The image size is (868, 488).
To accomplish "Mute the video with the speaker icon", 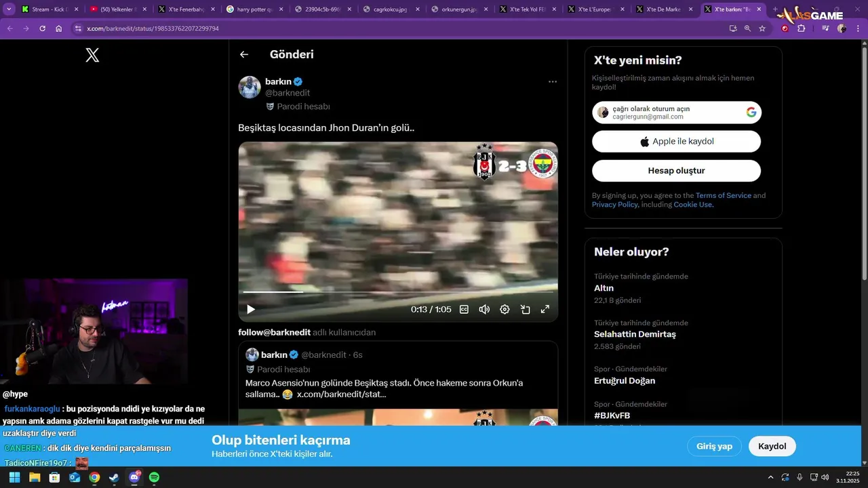I will (484, 309).
